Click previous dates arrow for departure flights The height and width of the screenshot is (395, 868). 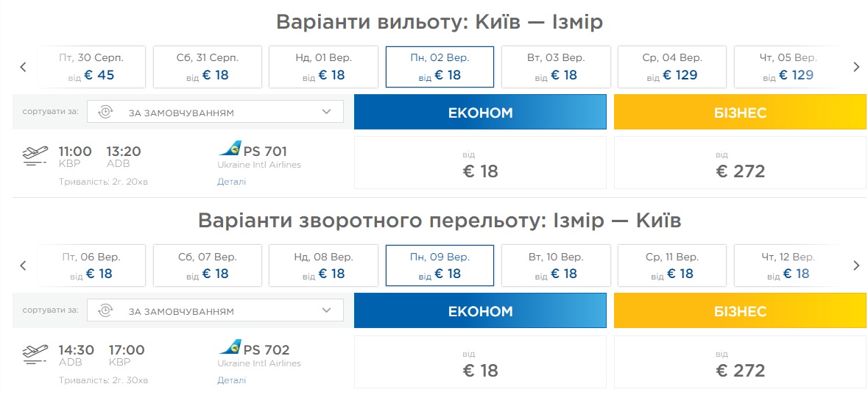23,67
